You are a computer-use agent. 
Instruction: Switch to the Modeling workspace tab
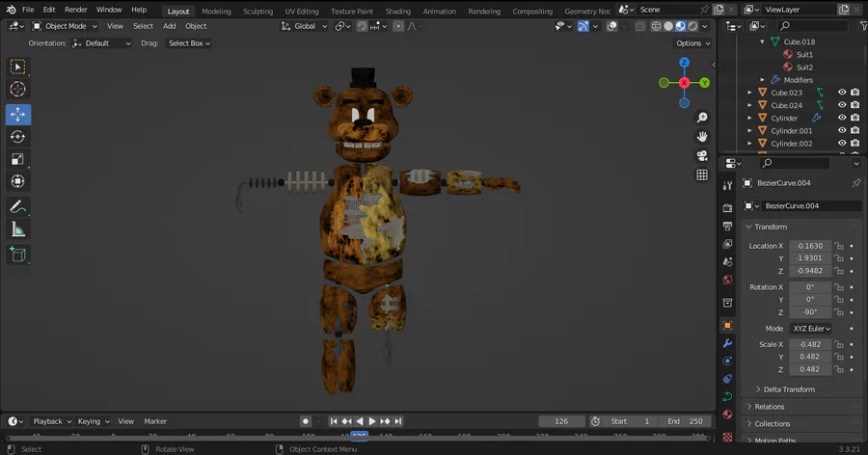(x=216, y=11)
